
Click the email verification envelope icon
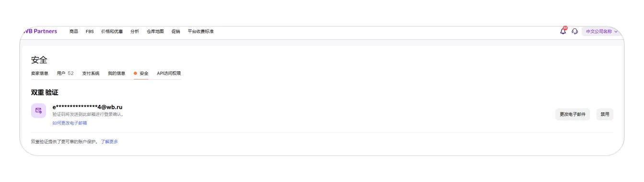tap(38, 111)
